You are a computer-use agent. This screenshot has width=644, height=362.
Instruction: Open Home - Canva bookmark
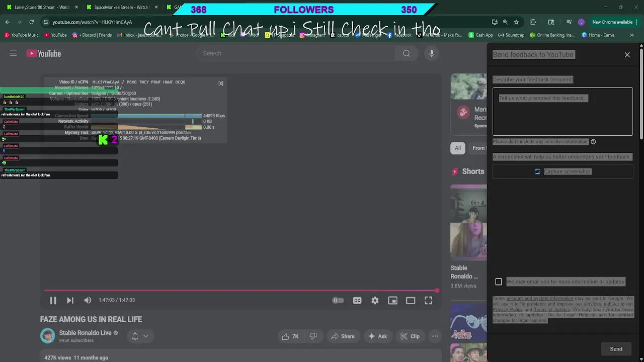pos(598,35)
